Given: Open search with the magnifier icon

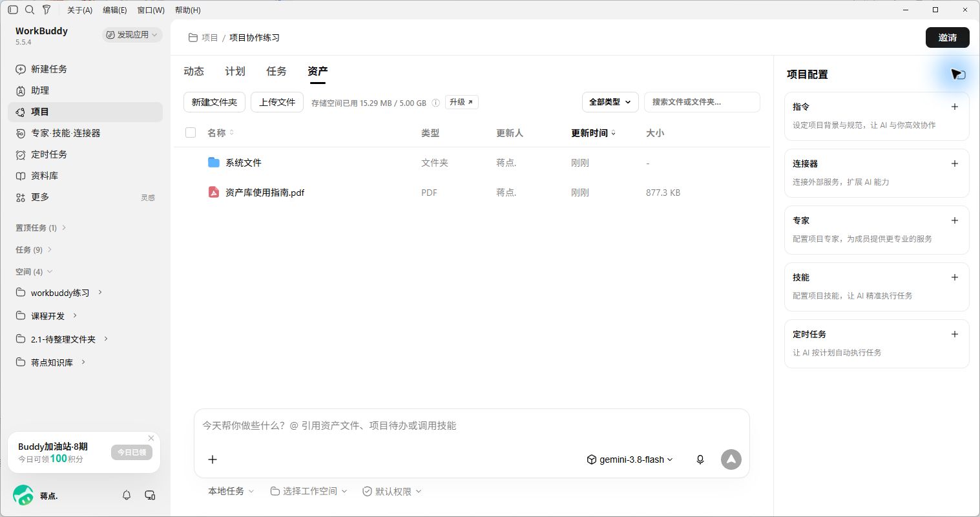Looking at the screenshot, I should point(30,10).
